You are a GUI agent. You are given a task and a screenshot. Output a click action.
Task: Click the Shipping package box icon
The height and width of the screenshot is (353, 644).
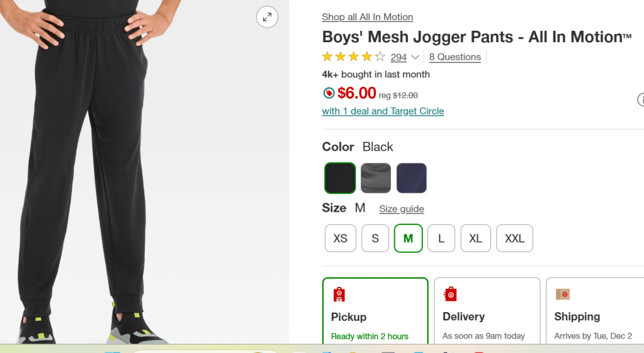[562, 294]
